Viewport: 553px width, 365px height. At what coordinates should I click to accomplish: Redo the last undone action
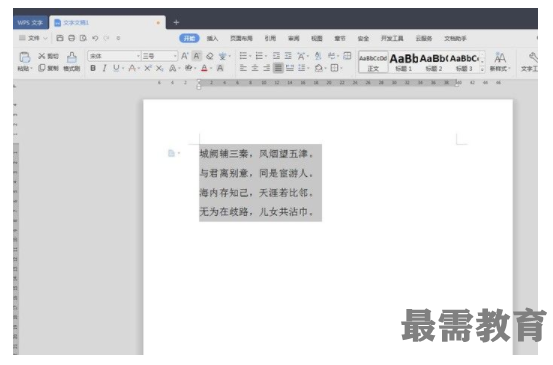tap(106, 38)
